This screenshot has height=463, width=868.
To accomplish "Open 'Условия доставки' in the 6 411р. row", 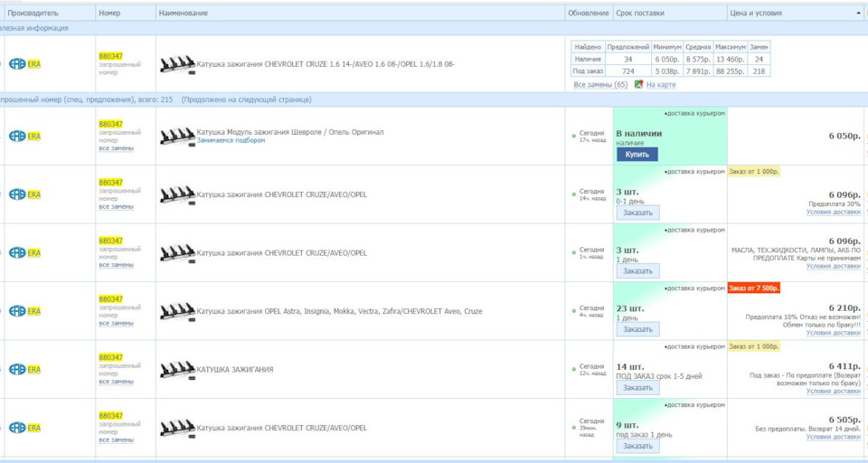I will tap(833, 391).
